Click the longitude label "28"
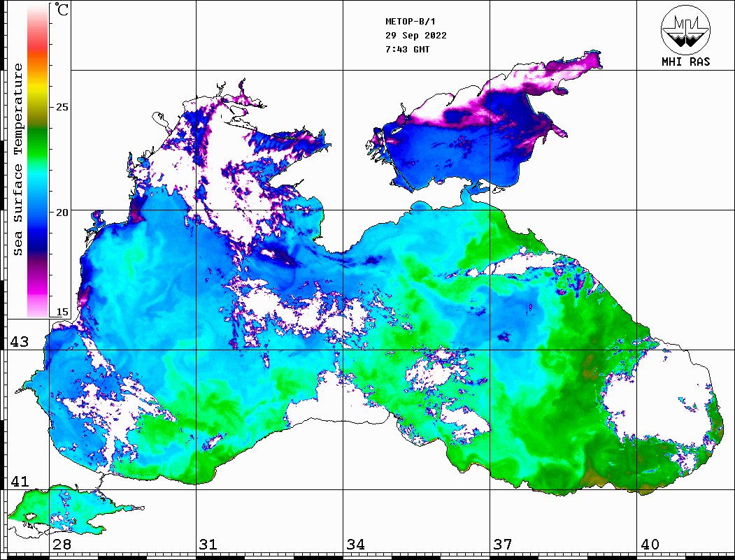735x560 pixels. click(x=62, y=545)
